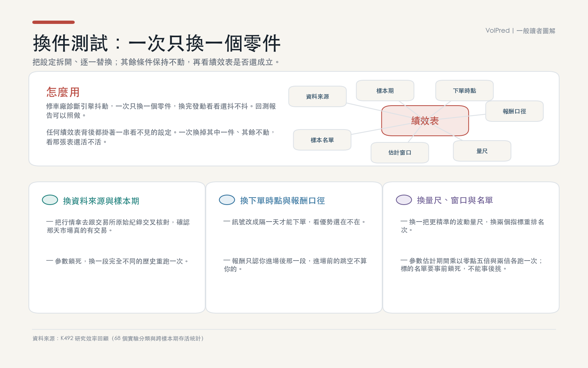
Task: Click the central 績效表 box
Action: tap(425, 121)
